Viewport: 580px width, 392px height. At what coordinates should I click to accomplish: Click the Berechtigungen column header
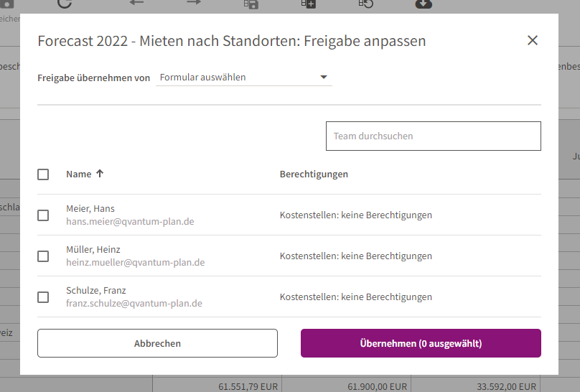click(x=314, y=174)
